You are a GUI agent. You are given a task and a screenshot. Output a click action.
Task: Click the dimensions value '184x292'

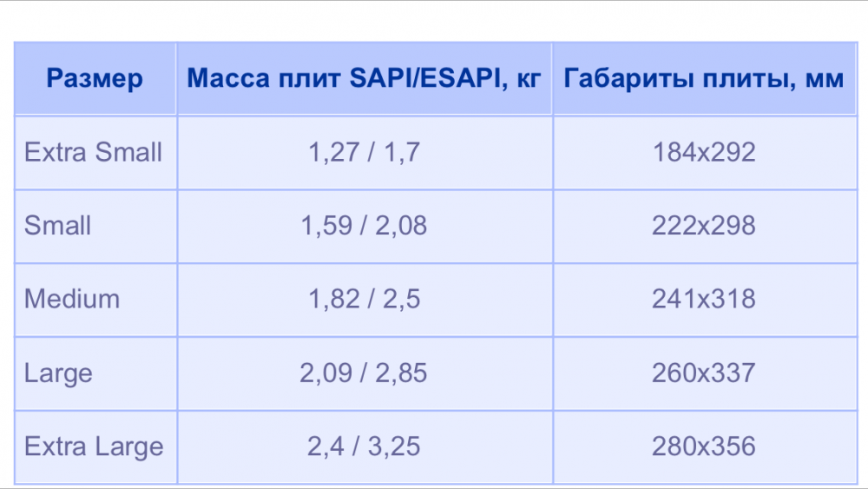click(x=704, y=153)
